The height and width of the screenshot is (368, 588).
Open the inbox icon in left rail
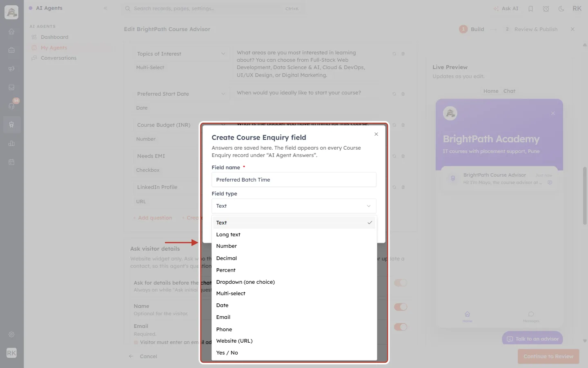pos(11,87)
